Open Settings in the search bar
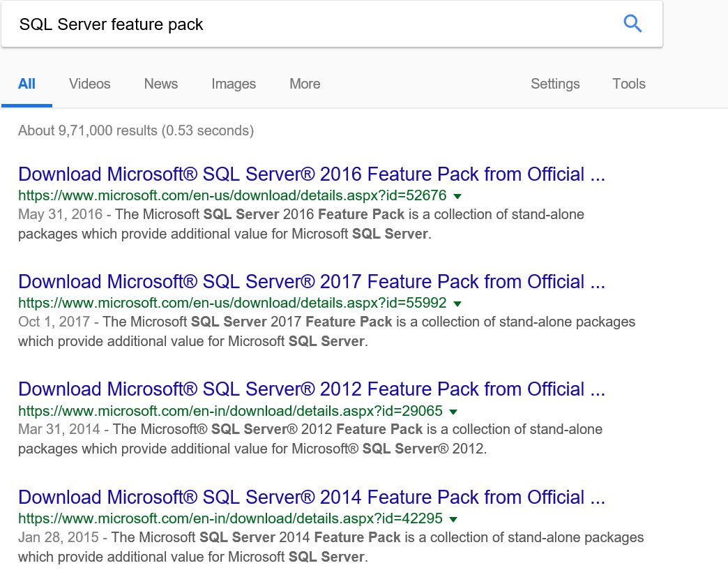728x584 pixels. pos(555,84)
